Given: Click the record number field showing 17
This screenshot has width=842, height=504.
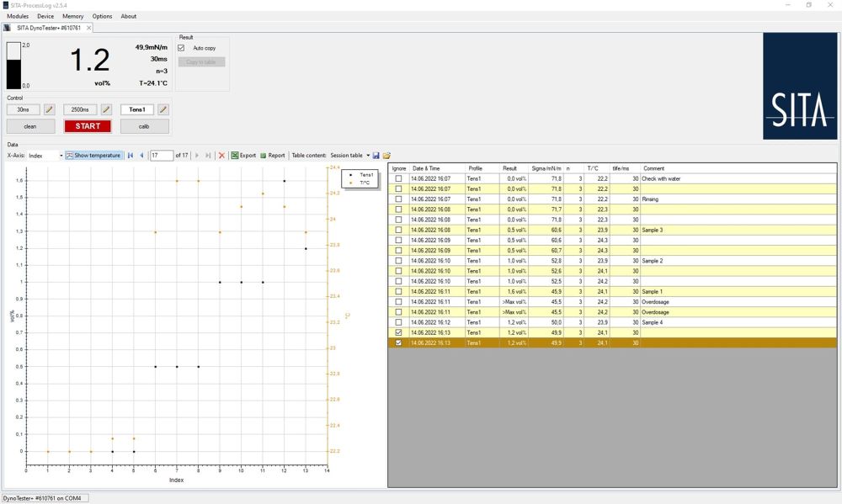Looking at the screenshot, I should click(161, 156).
